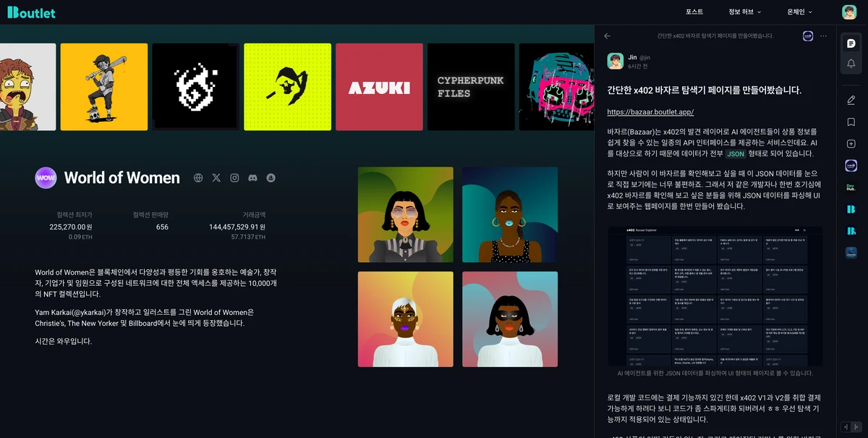Open the WoW NFT with glasses and green background
Viewport: 868px width, 438px height.
406,215
